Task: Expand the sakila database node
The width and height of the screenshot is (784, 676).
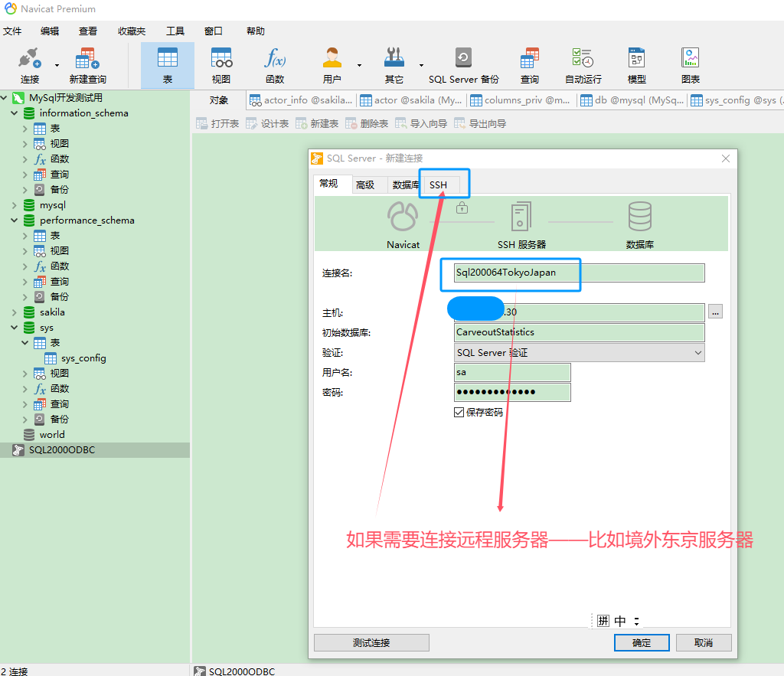Action: coord(14,312)
